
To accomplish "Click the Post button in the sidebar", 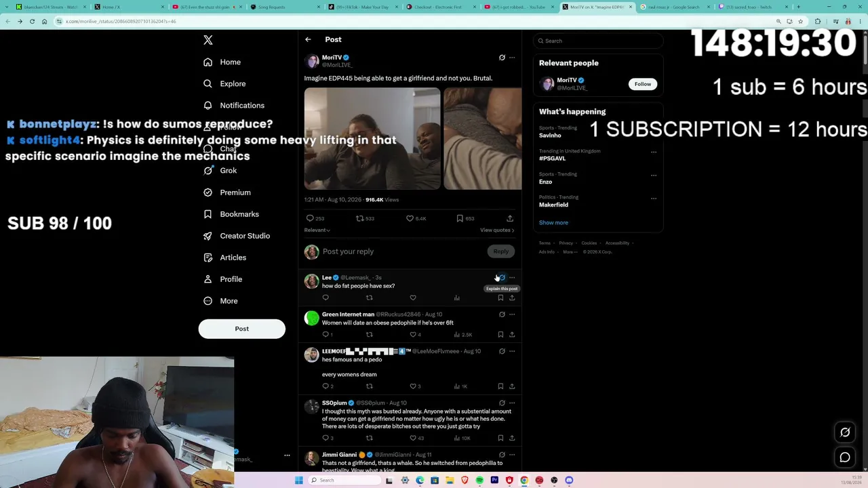I will coord(242,329).
